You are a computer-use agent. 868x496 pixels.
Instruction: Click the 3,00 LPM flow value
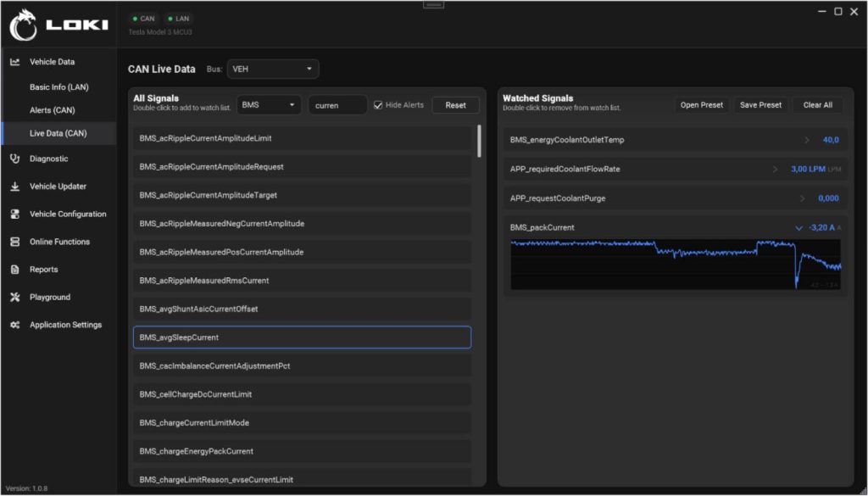(808, 170)
